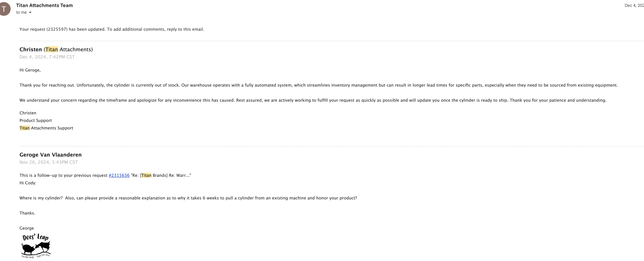Click the Dec 4 email date at top right
644x261 pixels.
(x=634, y=5)
